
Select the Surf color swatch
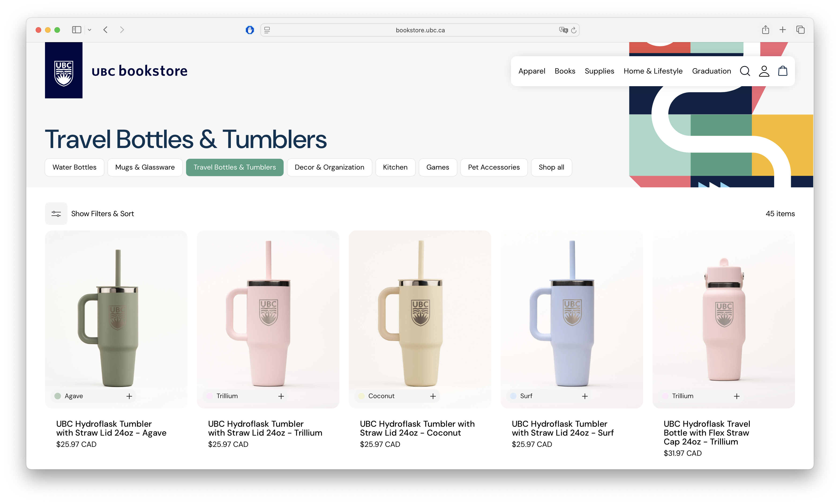(x=513, y=396)
